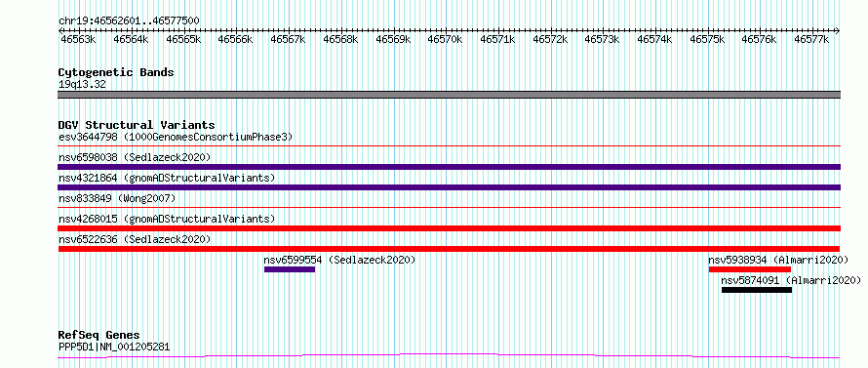
Task: Click the nsv4321864 (gnomADStructuralVariants) label
Action: (167, 178)
